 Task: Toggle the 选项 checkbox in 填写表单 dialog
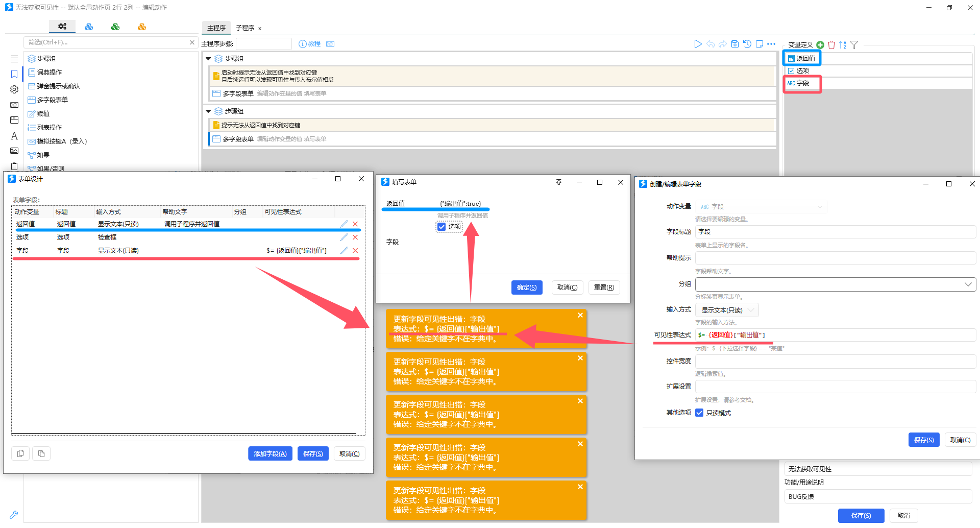click(442, 227)
